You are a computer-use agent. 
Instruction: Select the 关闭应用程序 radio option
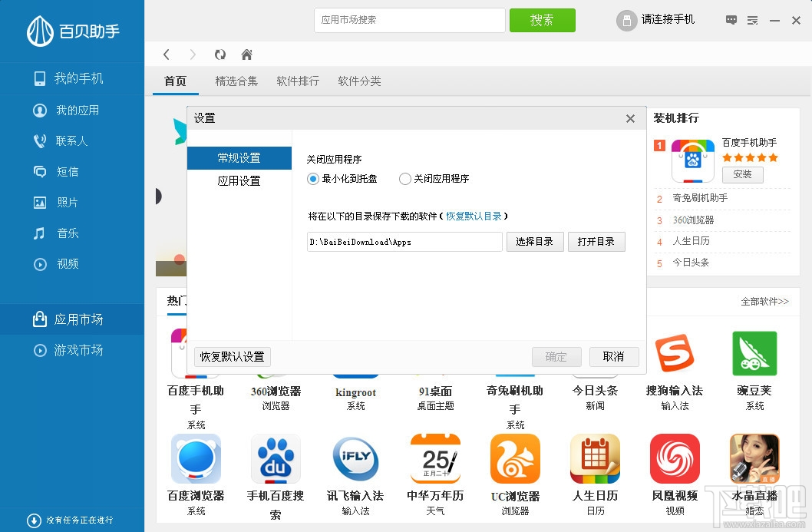(404, 179)
